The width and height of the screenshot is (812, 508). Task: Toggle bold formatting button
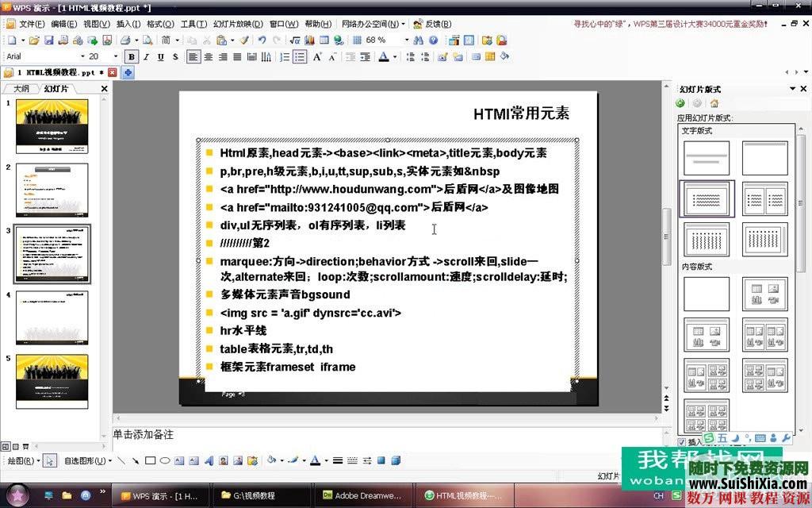(x=132, y=56)
